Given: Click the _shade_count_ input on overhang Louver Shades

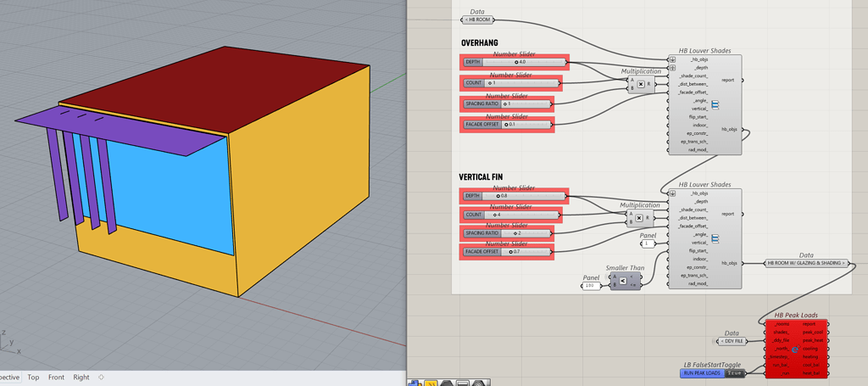Looking at the screenshot, I should tap(693, 76).
